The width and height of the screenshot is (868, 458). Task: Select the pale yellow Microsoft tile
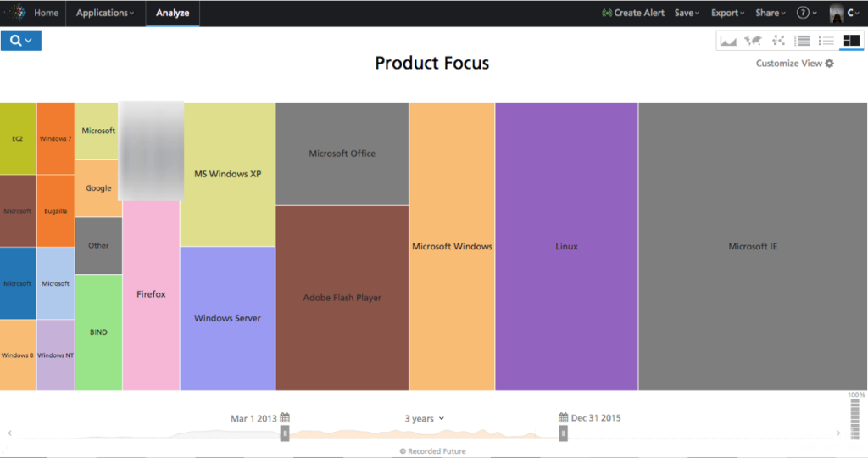click(x=97, y=131)
